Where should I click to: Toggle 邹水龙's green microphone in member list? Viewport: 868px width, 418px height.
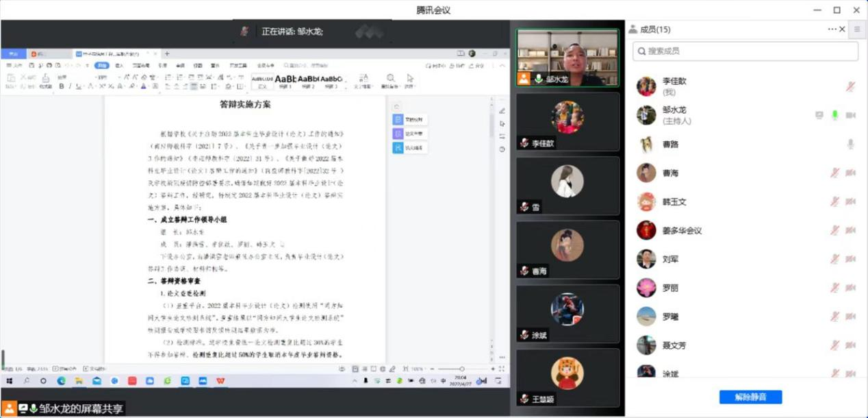coord(834,115)
